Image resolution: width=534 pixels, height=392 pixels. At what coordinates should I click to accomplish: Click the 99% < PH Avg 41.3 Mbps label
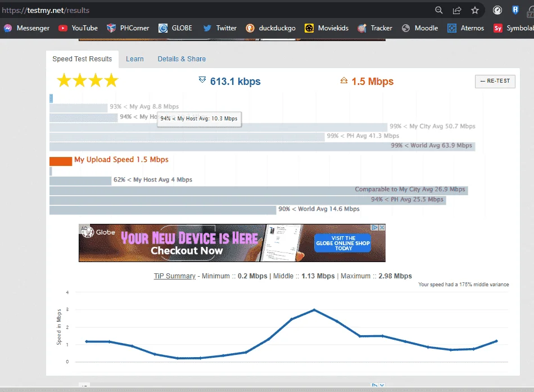click(x=363, y=136)
